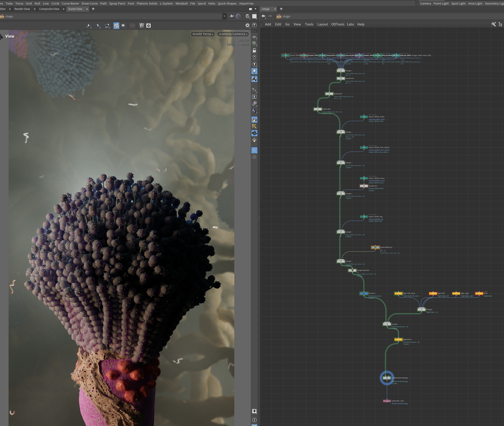Pause viewport rendering
This screenshot has height=426, width=504.
pos(254,97)
